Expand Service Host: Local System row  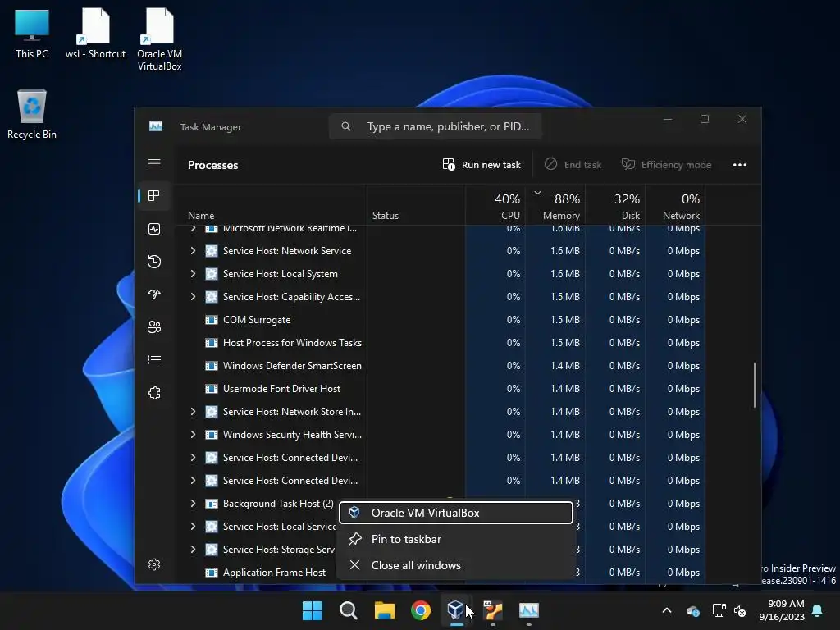(x=193, y=274)
